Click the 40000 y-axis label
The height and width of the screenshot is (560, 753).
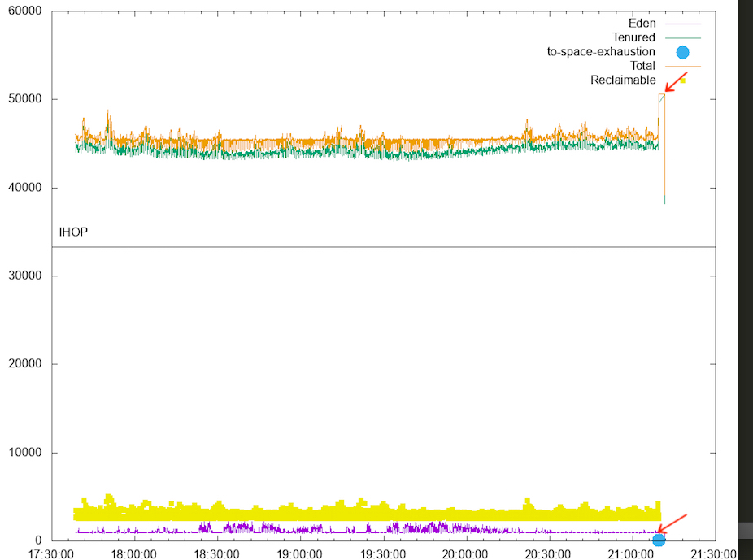coord(25,187)
